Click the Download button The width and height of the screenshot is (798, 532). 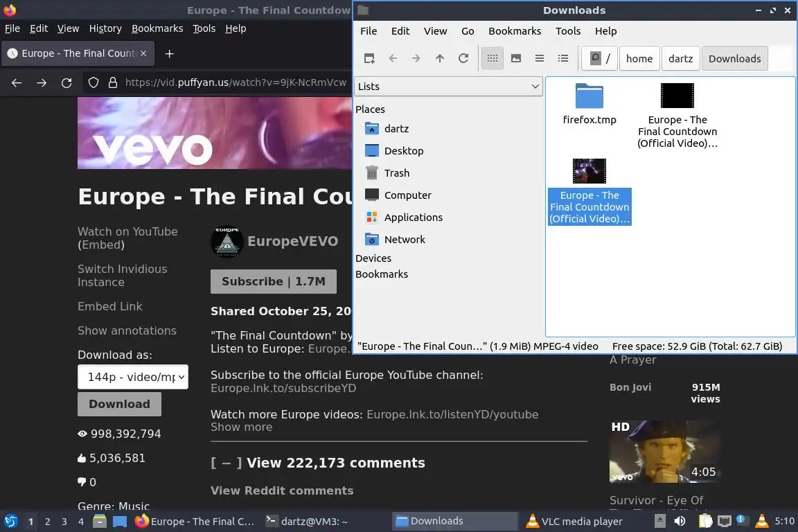click(120, 405)
